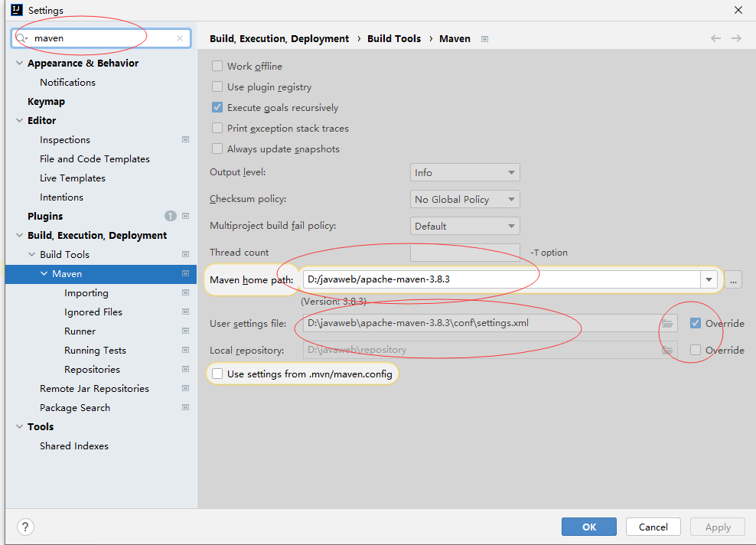Enable Use settings from .mvn/maven.config
The image size is (756, 545).
coord(217,374)
